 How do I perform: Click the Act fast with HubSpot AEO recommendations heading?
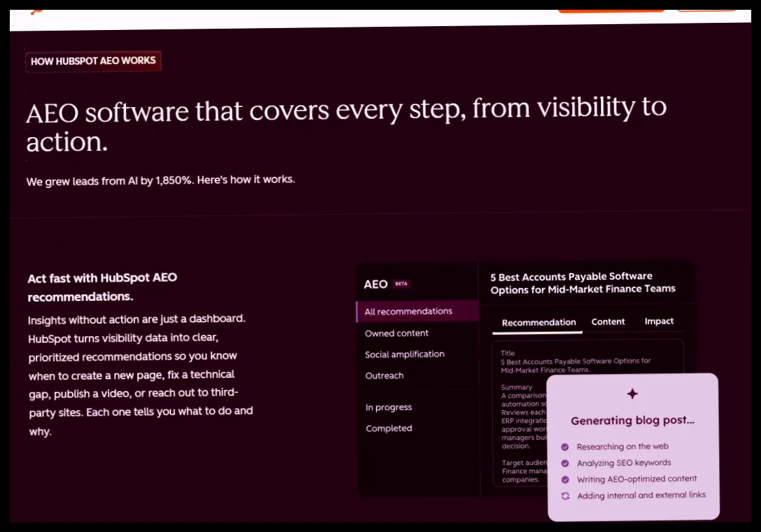coord(103,287)
